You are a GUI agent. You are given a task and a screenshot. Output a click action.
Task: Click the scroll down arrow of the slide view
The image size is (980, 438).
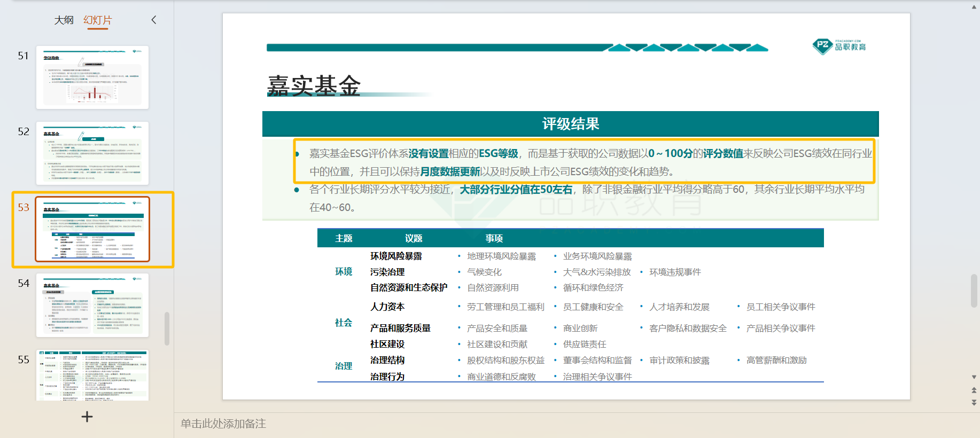(974, 377)
